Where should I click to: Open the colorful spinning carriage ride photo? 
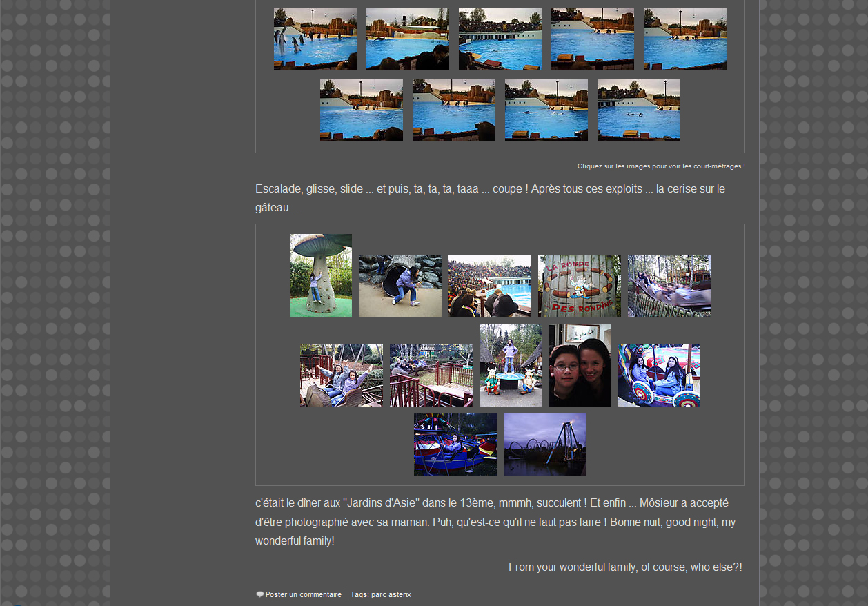(x=658, y=375)
